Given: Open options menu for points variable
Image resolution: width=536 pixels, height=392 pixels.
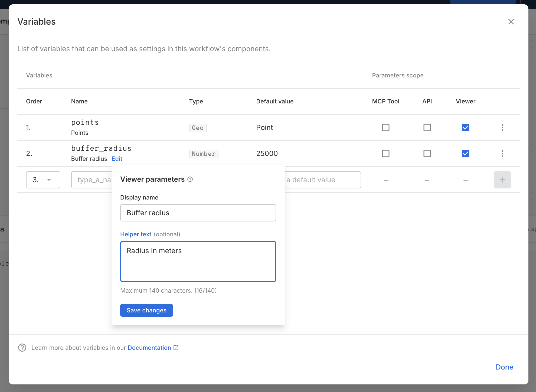Looking at the screenshot, I should 502,128.
